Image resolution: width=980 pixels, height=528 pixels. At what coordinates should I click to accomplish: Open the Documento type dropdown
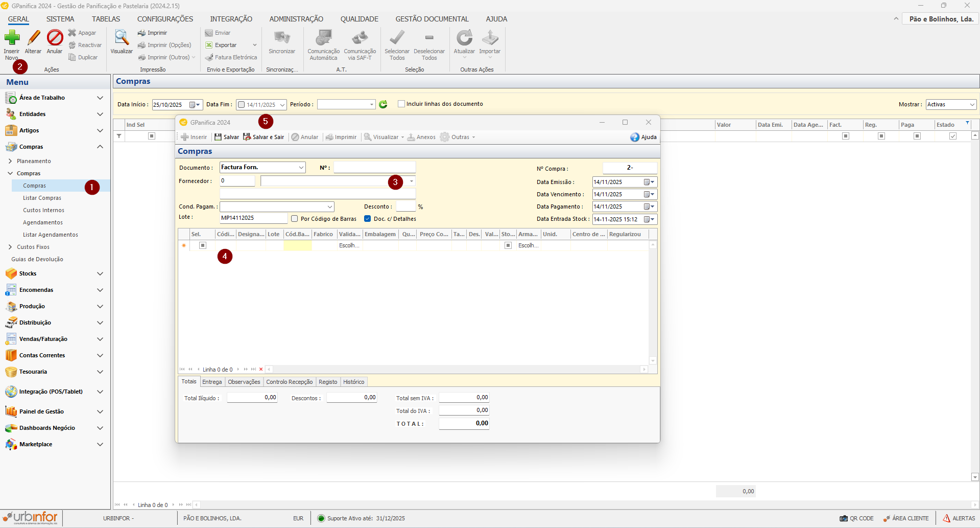[301, 168]
